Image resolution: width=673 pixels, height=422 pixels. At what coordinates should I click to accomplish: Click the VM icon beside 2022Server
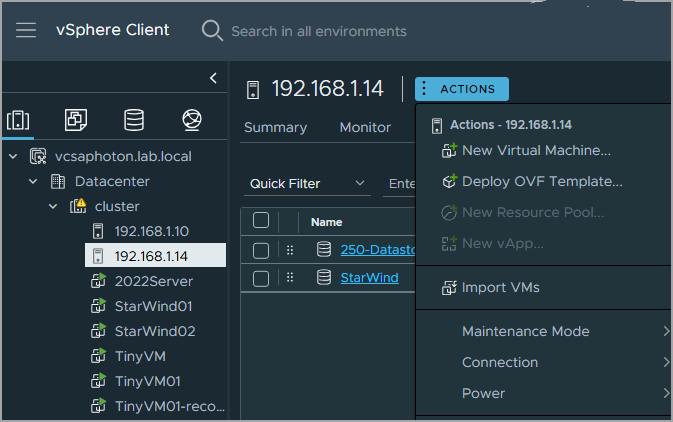(98, 281)
